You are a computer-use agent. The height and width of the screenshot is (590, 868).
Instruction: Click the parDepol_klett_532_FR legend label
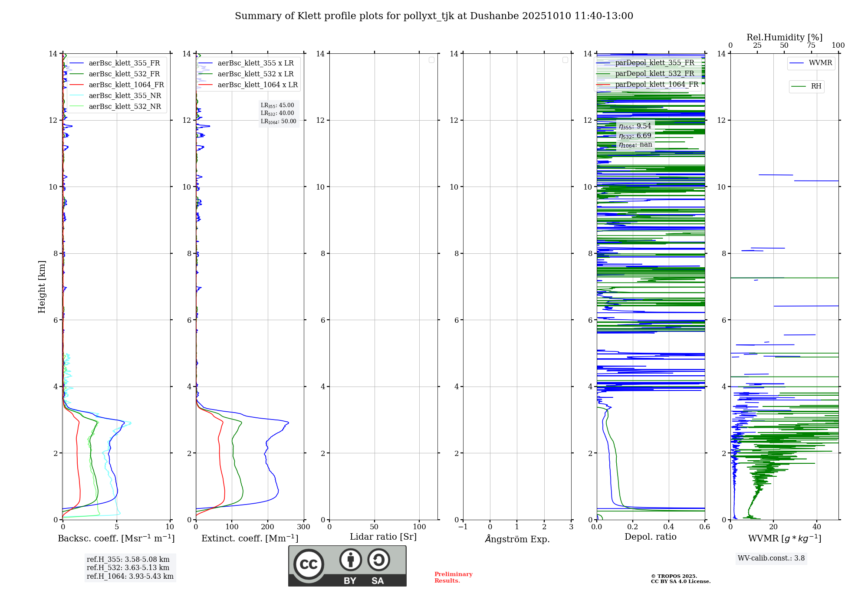tap(654, 74)
